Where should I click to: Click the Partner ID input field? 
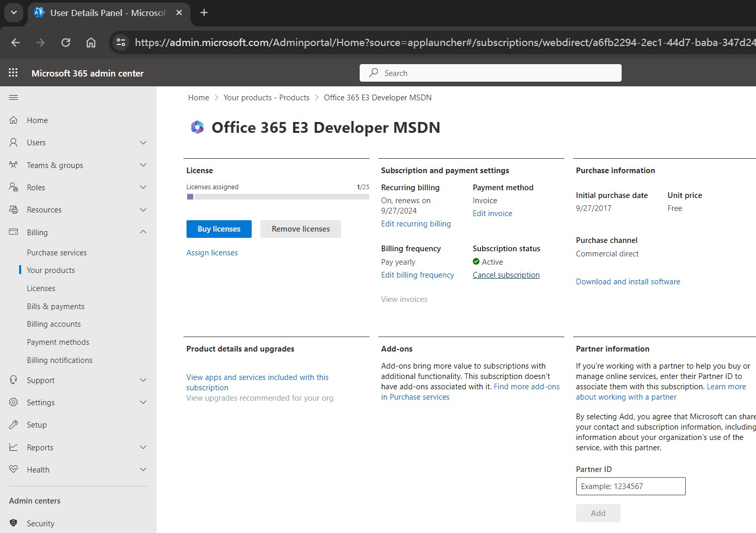pyautogui.click(x=630, y=486)
